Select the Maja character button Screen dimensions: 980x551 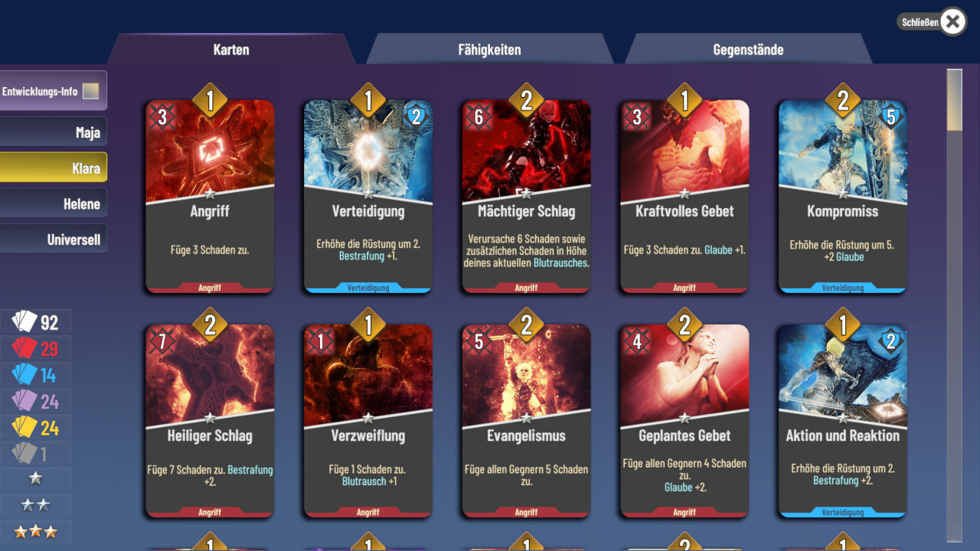pyautogui.click(x=53, y=132)
